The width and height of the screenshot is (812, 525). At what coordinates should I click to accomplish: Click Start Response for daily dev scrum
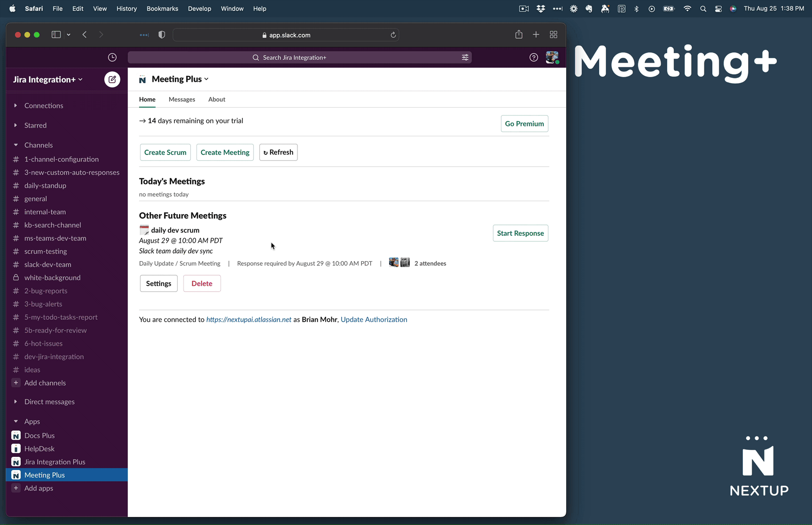[x=521, y=233]
